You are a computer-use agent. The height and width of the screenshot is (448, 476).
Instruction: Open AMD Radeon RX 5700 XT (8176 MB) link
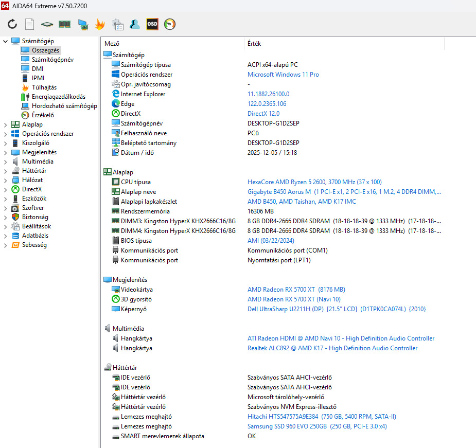click(x=296, y=290)
